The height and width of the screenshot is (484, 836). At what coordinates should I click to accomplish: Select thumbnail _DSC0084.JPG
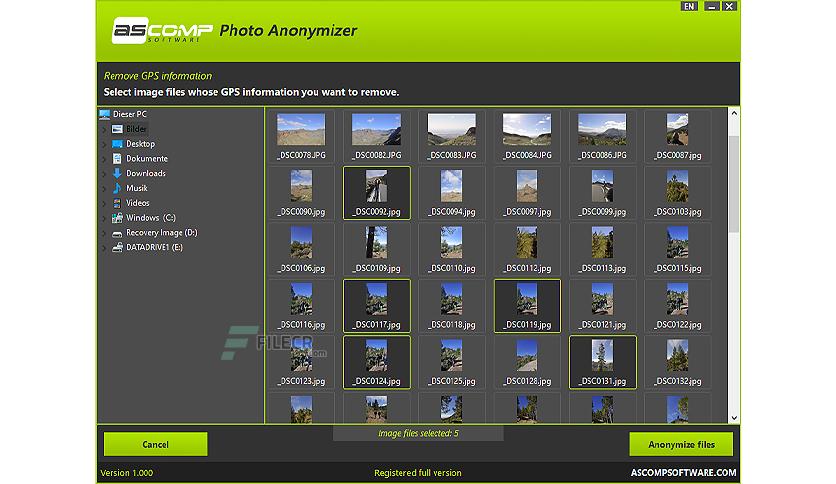(527, 136)
